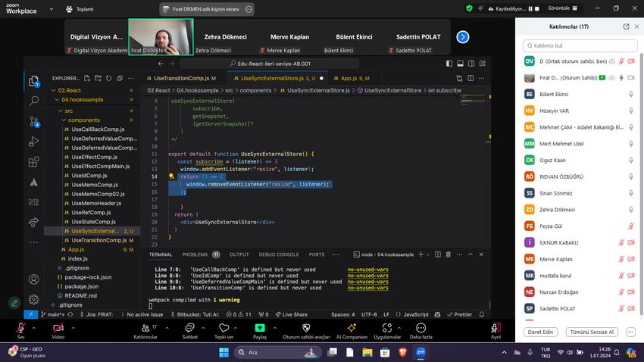Viewport: 644px width, 362px height.
Task: Click the Davet Edin invite button
Action: coord(540,332)
